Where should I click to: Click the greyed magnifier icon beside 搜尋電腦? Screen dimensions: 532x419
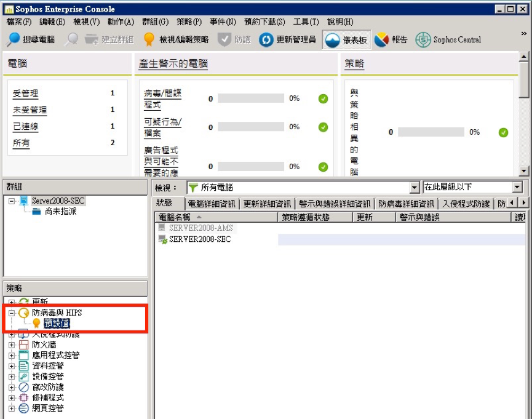[x=71, y=40]
